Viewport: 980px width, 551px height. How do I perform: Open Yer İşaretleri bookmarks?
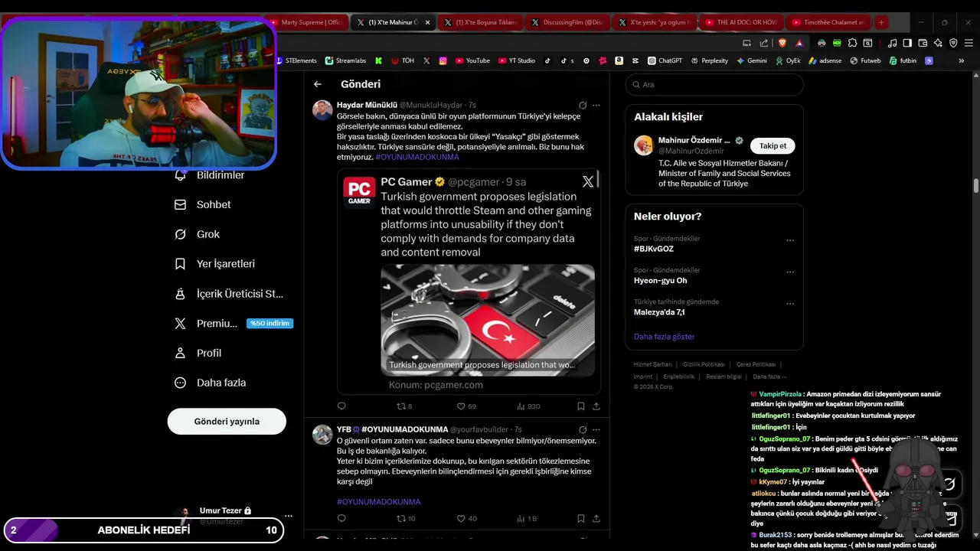pos(215,264)
